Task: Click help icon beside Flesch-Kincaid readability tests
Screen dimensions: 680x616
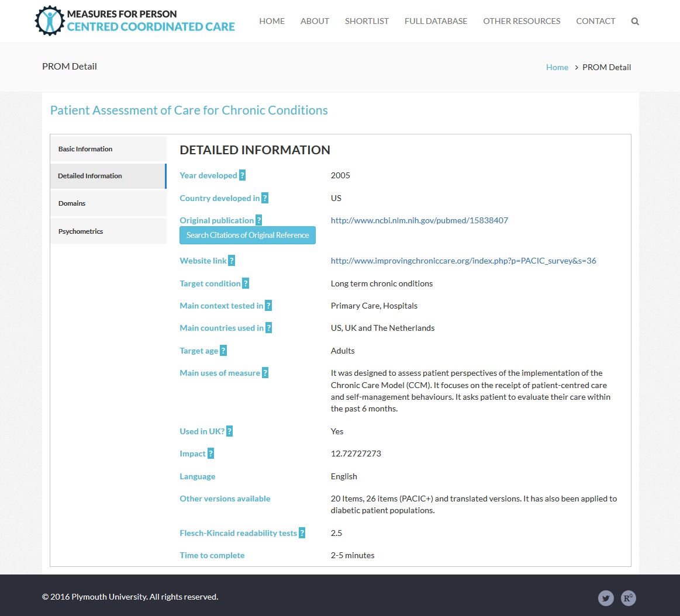Action: click(302, 533)
